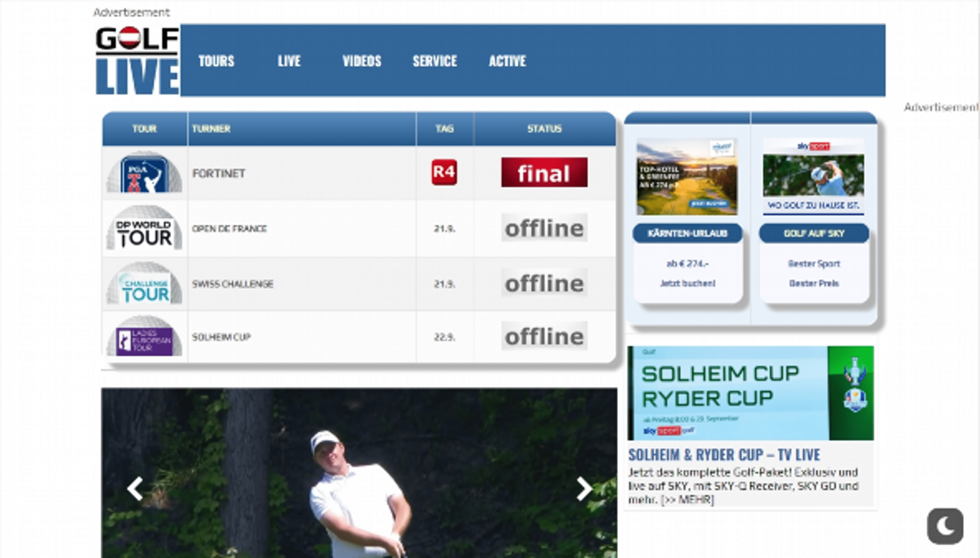Click the Ladies European Tour logo

click(x=144, y=337)
